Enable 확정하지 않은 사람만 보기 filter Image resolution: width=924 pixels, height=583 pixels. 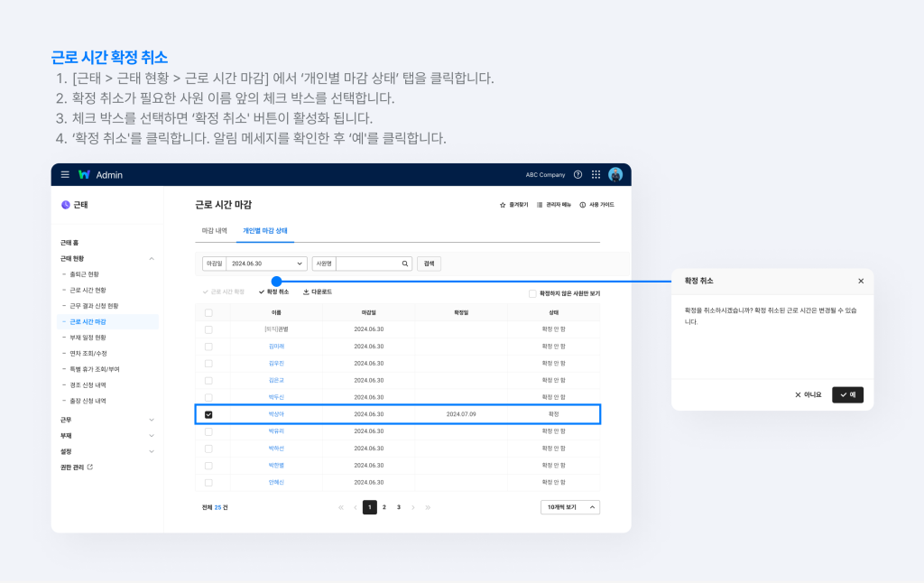[531, 293]
